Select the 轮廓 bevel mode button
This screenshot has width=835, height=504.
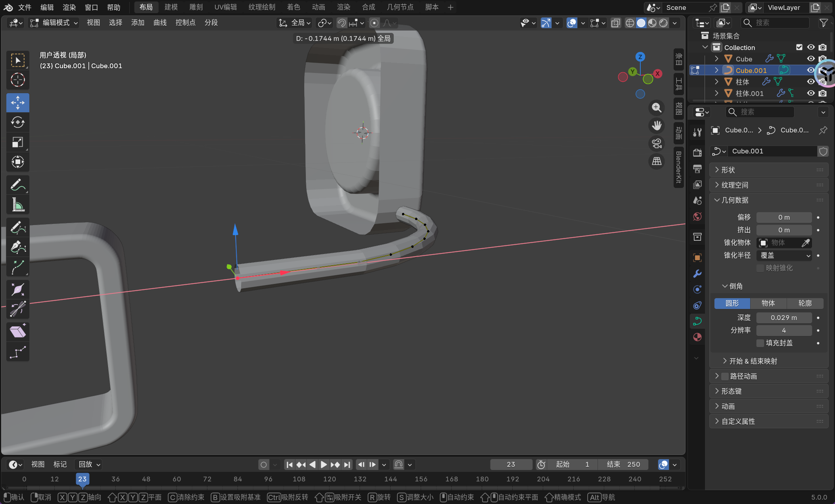point(805,303)
